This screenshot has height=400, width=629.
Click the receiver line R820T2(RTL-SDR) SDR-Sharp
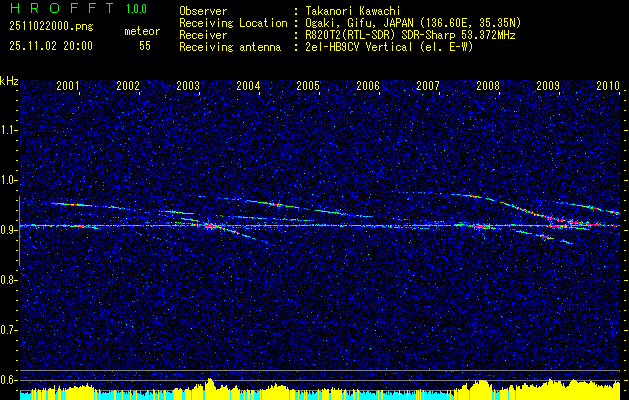point(379,35)
